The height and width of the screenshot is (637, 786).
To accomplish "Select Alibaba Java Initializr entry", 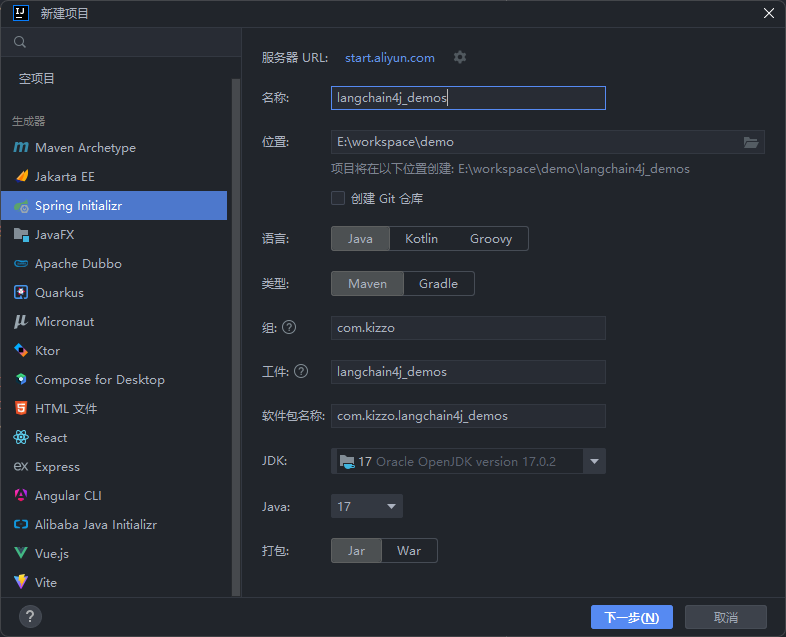I will click(x=114, y=525).
